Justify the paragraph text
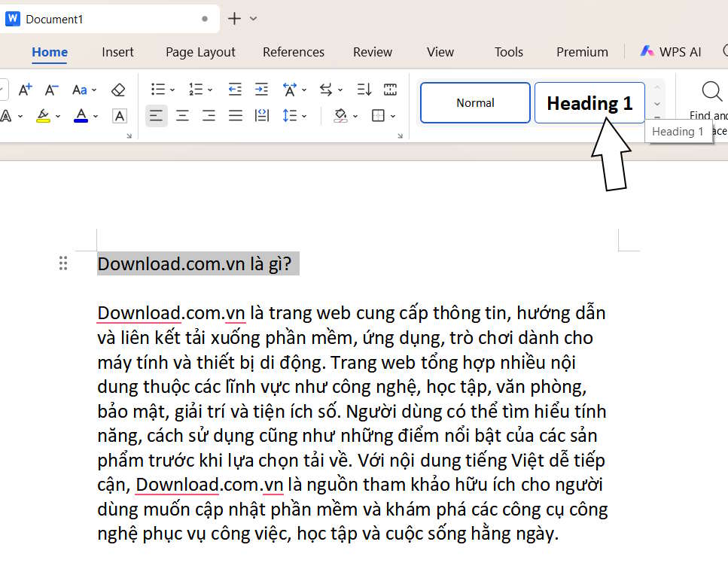This screenshot has width=728, height=569. [236, 116]
